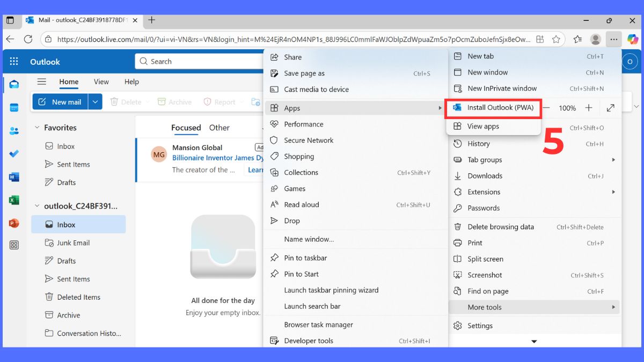Toggle the hamburger navigation pane button
644x362 pixels.
click(41, 82)
